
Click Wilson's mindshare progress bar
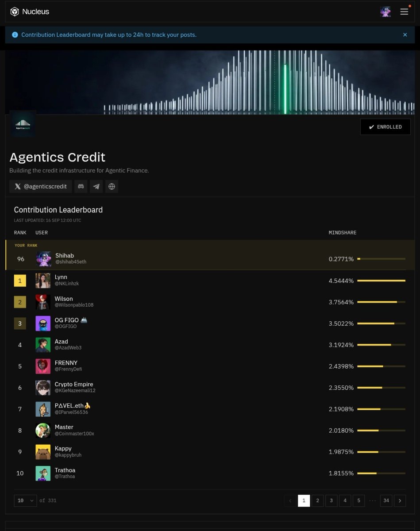pos(381,302)
